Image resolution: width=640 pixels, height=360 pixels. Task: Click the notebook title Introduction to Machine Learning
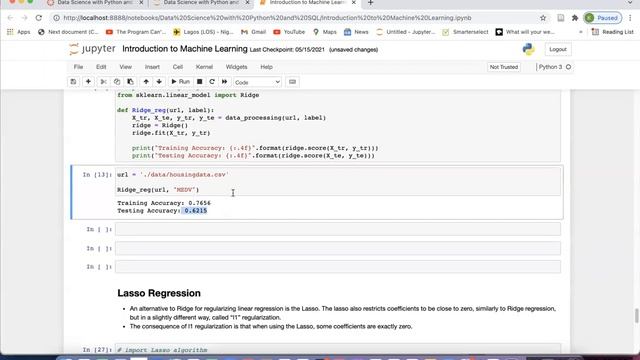pos(185,49)
